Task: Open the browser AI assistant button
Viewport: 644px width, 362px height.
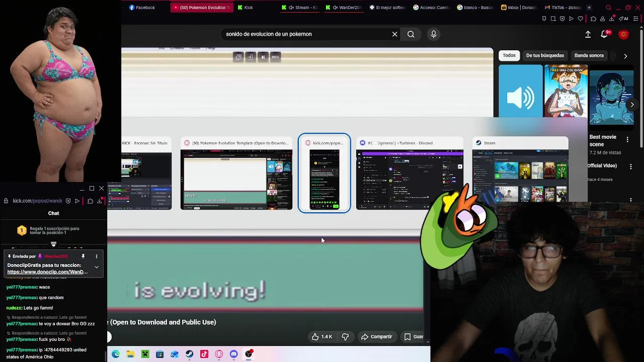Action: coord(624,19)
